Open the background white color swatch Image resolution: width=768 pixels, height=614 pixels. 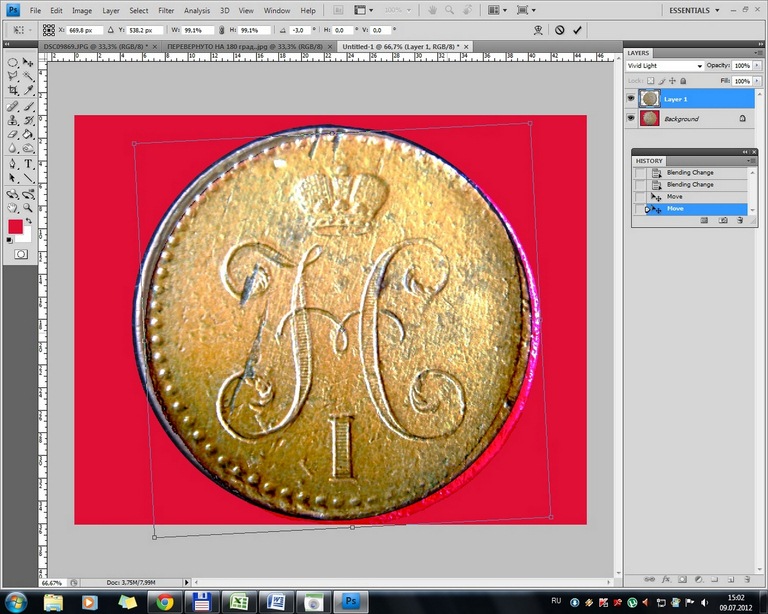point(25,236)
